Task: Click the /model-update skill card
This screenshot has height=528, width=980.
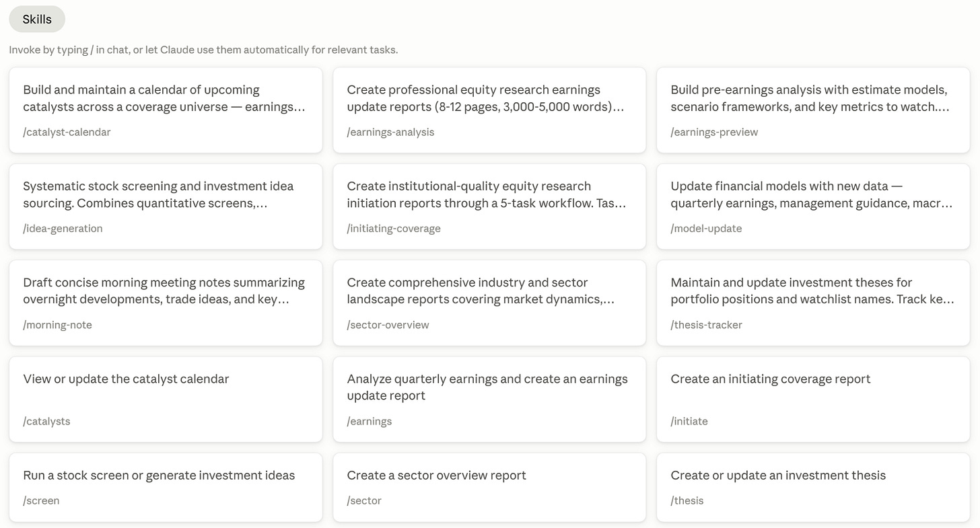Action: tap(813, 206)
